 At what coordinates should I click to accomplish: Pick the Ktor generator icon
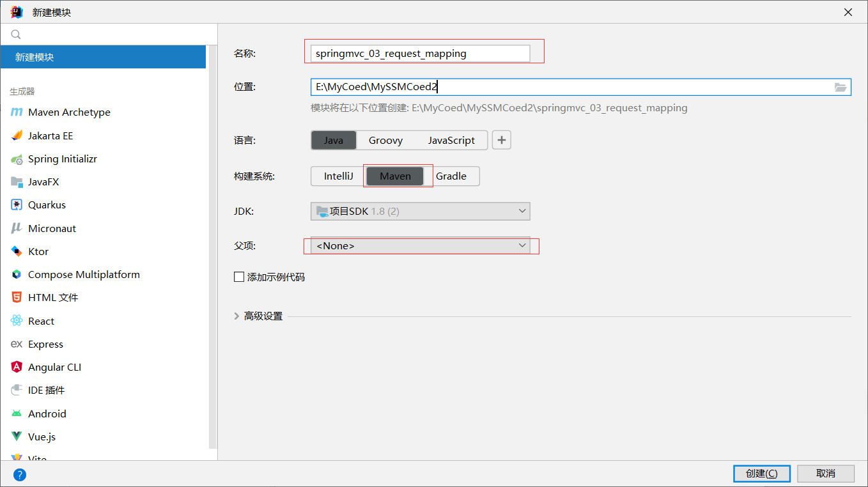(17, 252)
